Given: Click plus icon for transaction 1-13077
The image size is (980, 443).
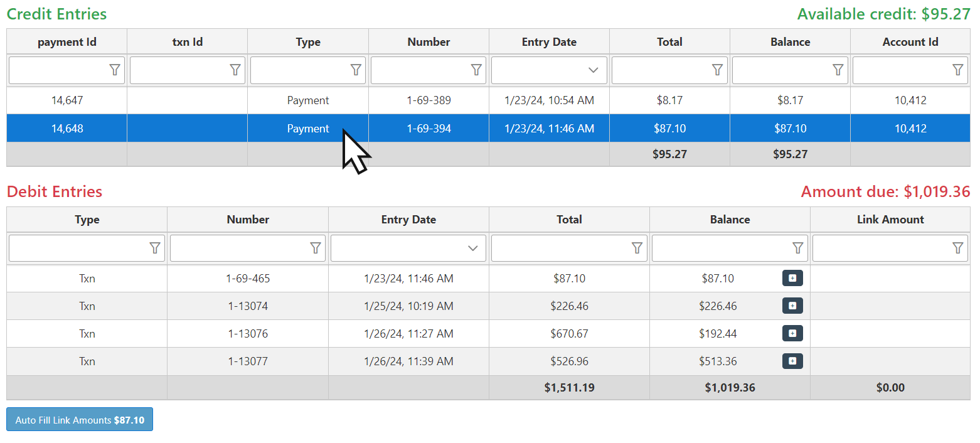Looking at the screenshot, I should [792, 361].
